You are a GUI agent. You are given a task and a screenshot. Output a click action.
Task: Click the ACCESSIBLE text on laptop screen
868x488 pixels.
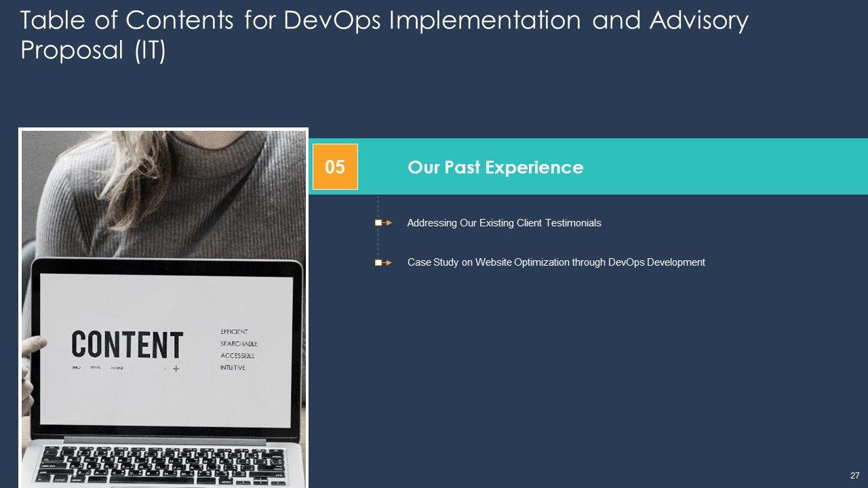coord(237,356)
